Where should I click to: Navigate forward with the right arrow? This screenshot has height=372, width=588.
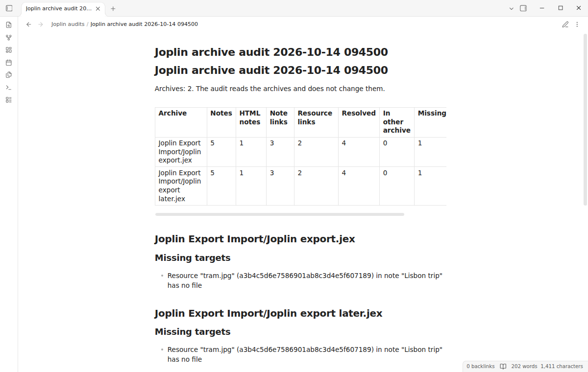[41, 24]
